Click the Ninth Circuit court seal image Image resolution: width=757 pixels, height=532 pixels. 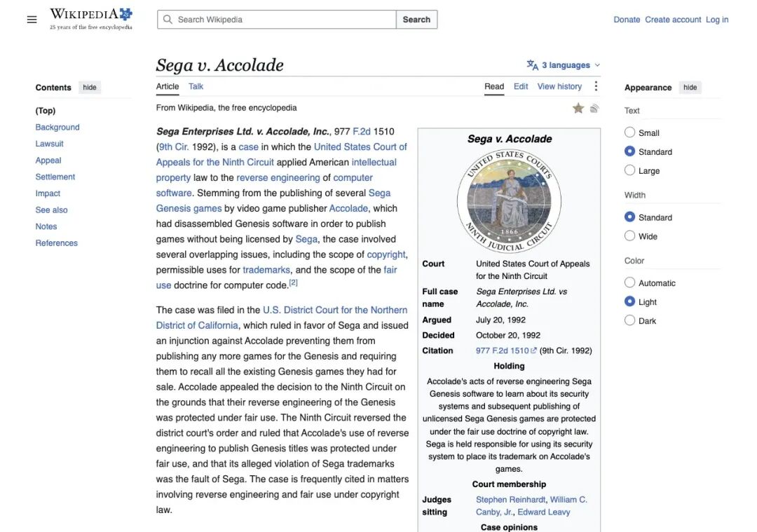click(x=509, y=201)
